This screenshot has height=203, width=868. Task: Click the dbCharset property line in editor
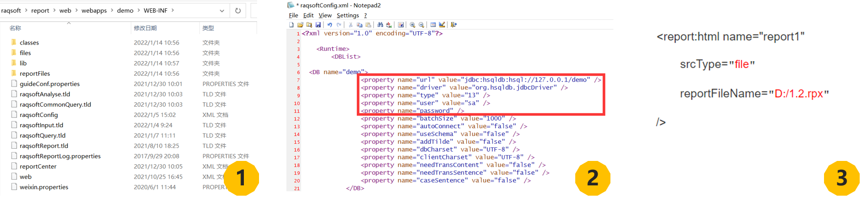tap(440, 149)
